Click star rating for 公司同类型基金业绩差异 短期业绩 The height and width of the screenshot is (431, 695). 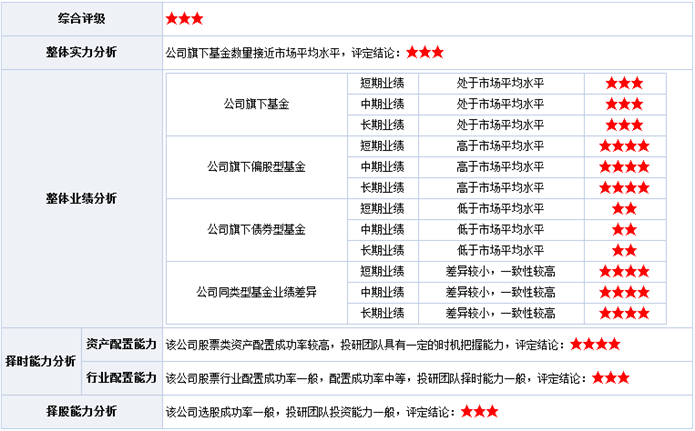point(624,271)
